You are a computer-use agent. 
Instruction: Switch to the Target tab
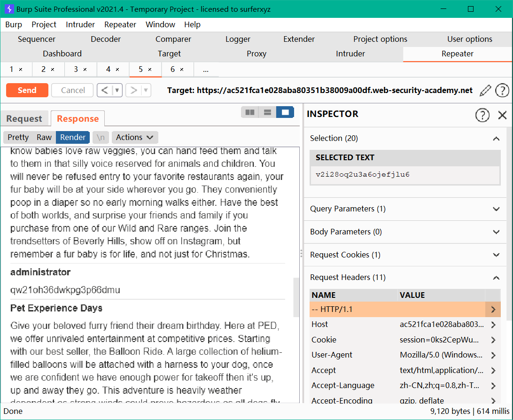[169, 54]
